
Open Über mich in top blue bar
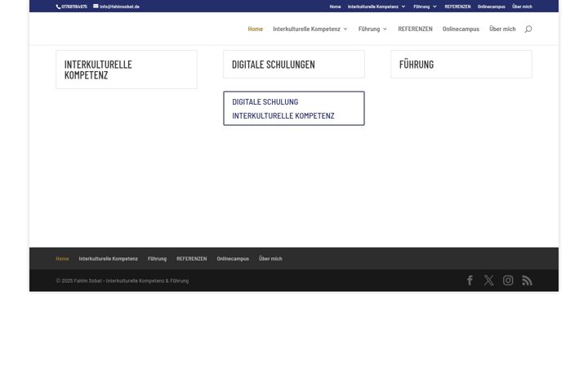[x=522, y=7]
